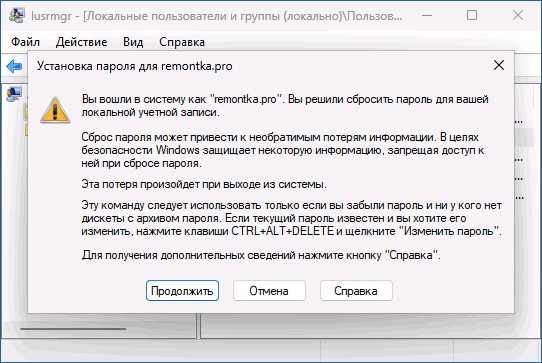Click the lusrmgr app icon in the title bar
The width and height of the screenshot is (542, 363).
coord(16,15)
